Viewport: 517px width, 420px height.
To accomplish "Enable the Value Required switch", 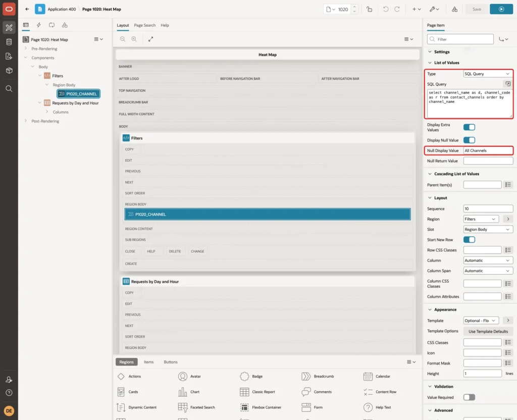I will tap(469, 397).
